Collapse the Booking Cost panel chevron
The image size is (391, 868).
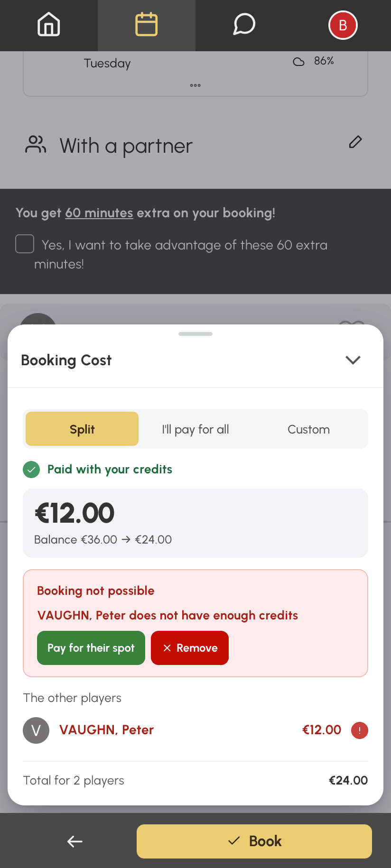pyautogui.click(x=353, y=360)
